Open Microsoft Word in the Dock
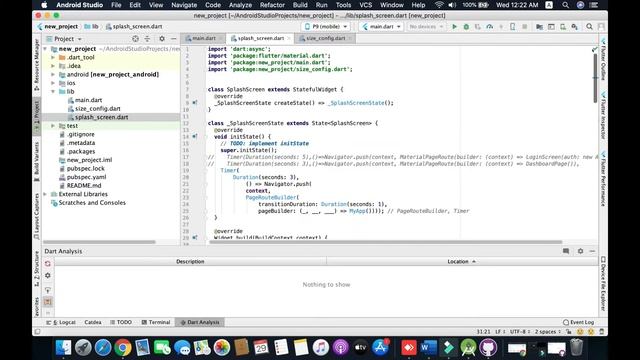Viewport: 640px width, 360px height. (x=429, y=348)
